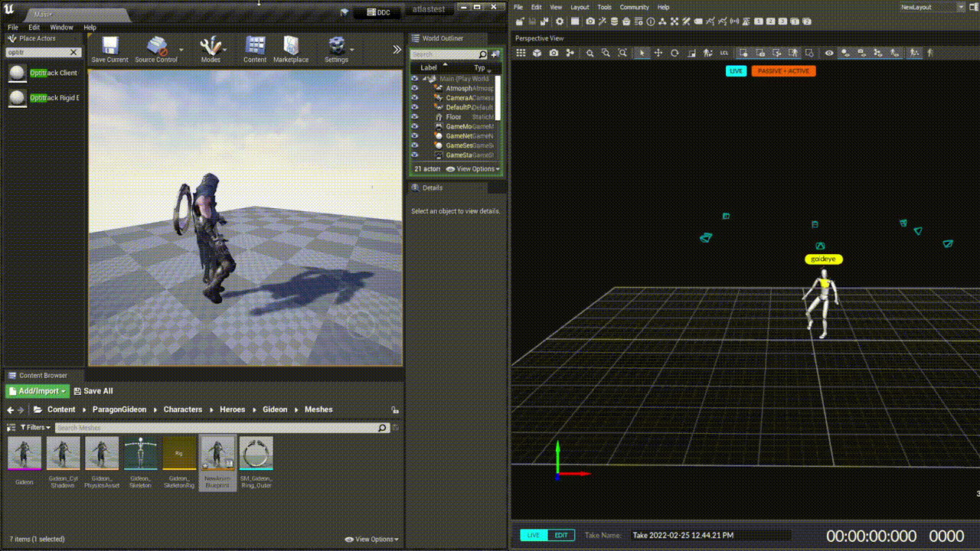Click the open-lock icon in Content Browser path bar
This screenshot has width=980, height=551.
click(394, 409)
